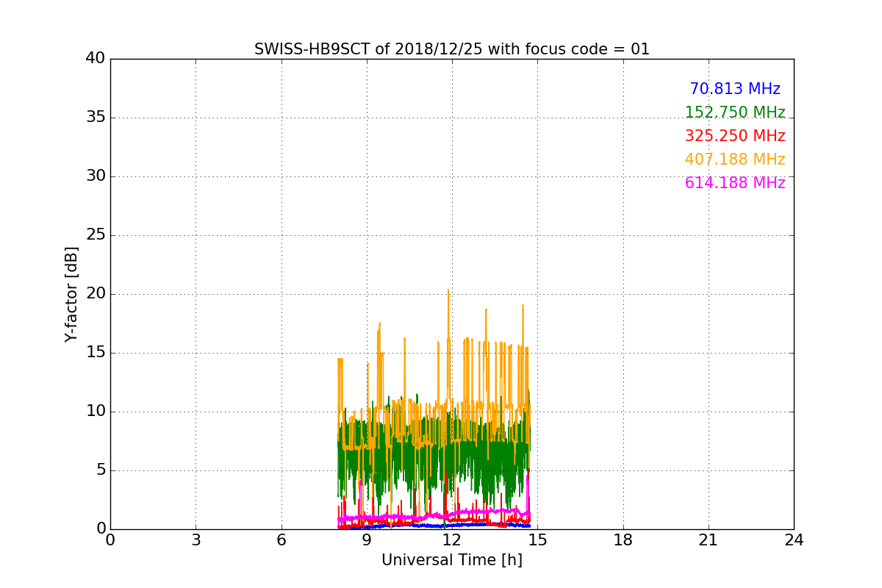Viewport: 882px width, 588px height.
Task: Click y-axis tick label 25
Action: tap(96, 234)
